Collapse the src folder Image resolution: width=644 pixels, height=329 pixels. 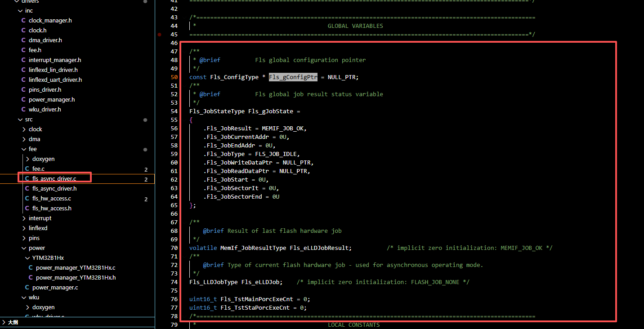coord(20,120)
